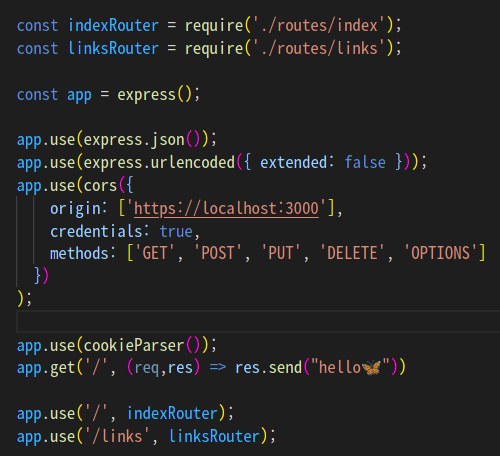Click the false value of extended

click(365, 162)
